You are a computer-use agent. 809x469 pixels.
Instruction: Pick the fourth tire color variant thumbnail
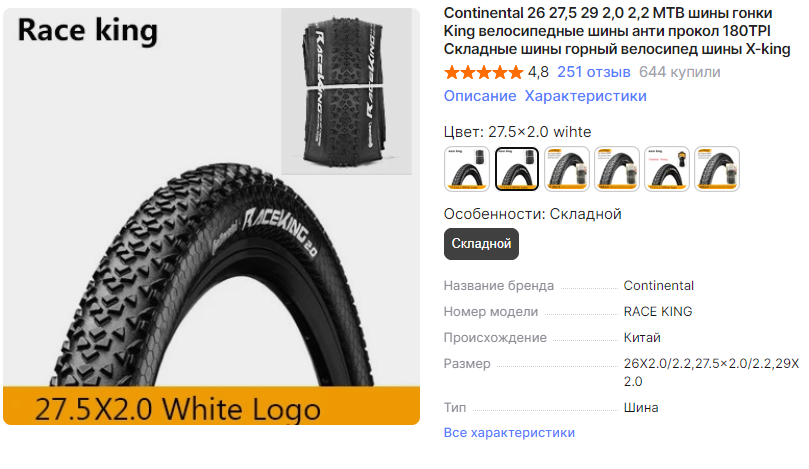pos(617,169)
